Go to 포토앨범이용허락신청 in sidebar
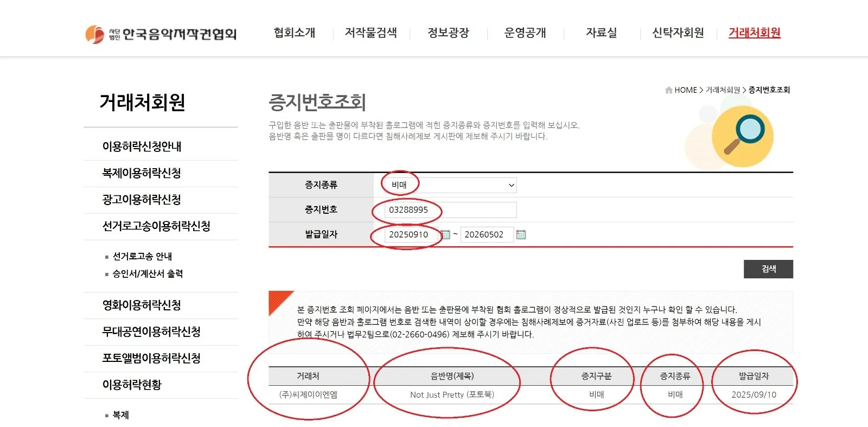 (x=151, y=358)
